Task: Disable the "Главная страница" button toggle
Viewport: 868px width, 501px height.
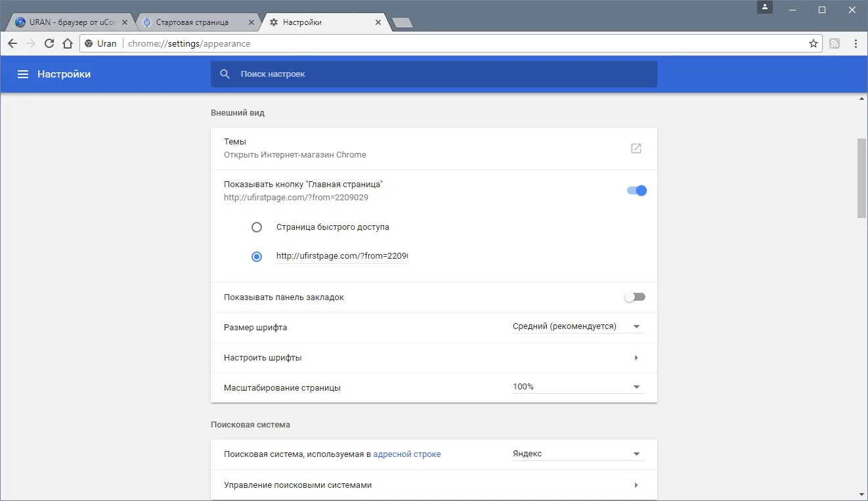Action: 637,190
